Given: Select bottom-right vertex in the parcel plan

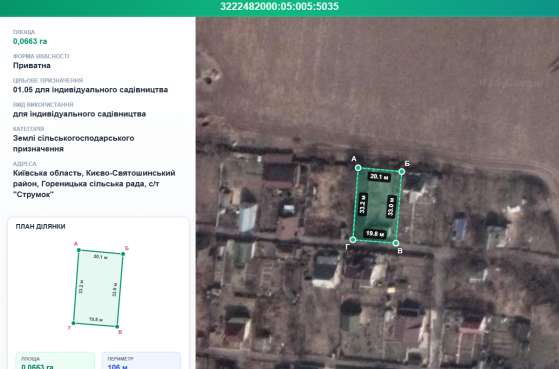Looking at the screenshot, I should [x=117, y=326].
